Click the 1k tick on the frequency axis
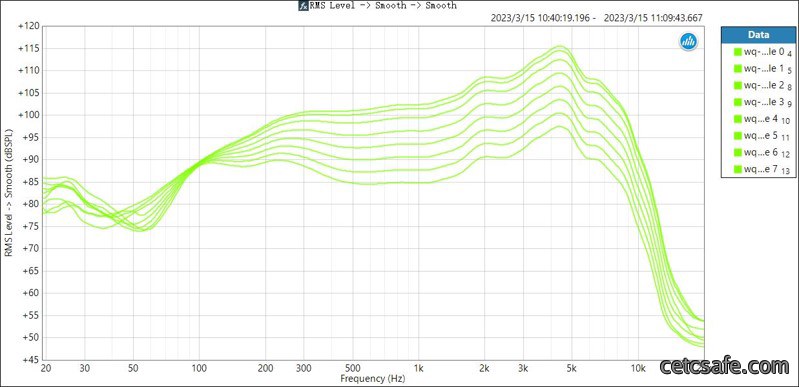The image size is (799, 387). click(418, 368)
